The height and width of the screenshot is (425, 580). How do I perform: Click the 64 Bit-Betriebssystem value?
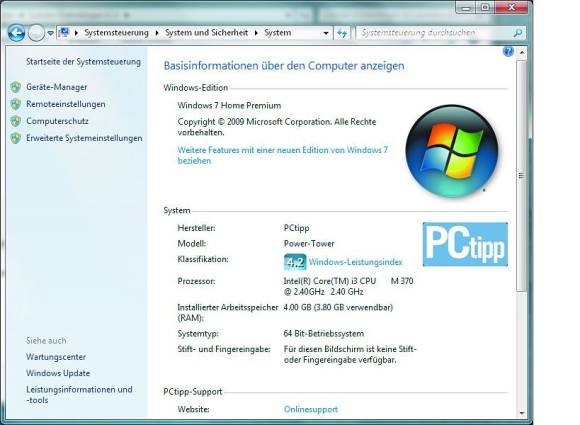pyautogui.click(x=324, y=334)
